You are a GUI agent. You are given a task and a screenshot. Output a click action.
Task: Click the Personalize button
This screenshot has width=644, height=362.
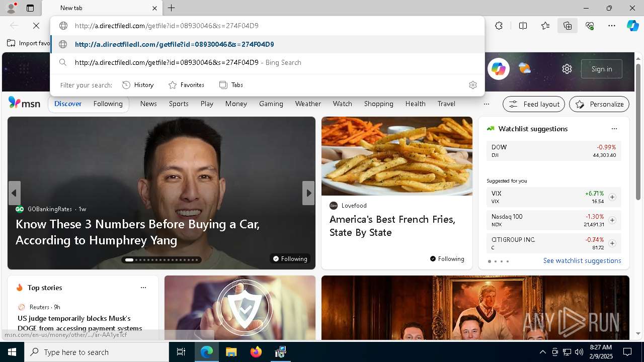[599, 104]
